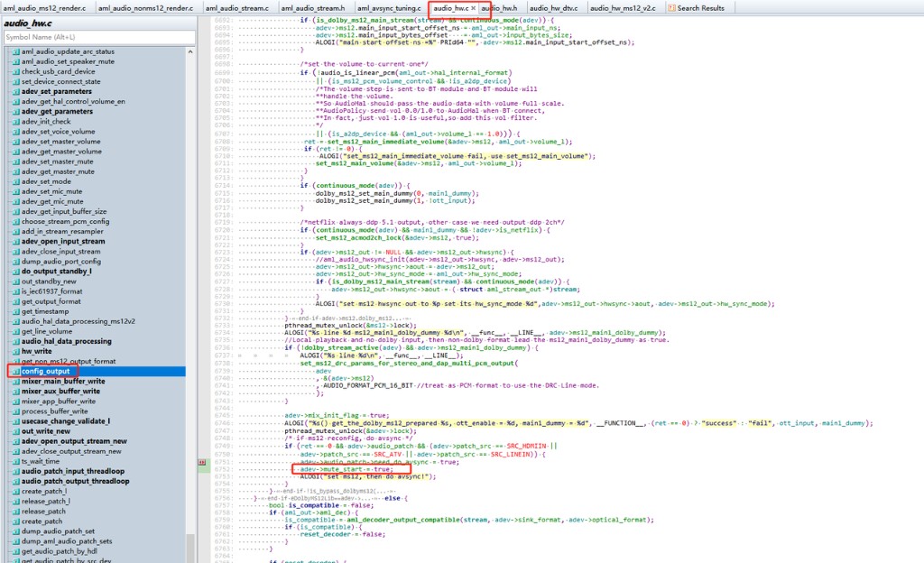Click the function icon beside adev_close_input_stream
Image resolution: width=924 pixels, height=563 pixels.
[16, 252]
